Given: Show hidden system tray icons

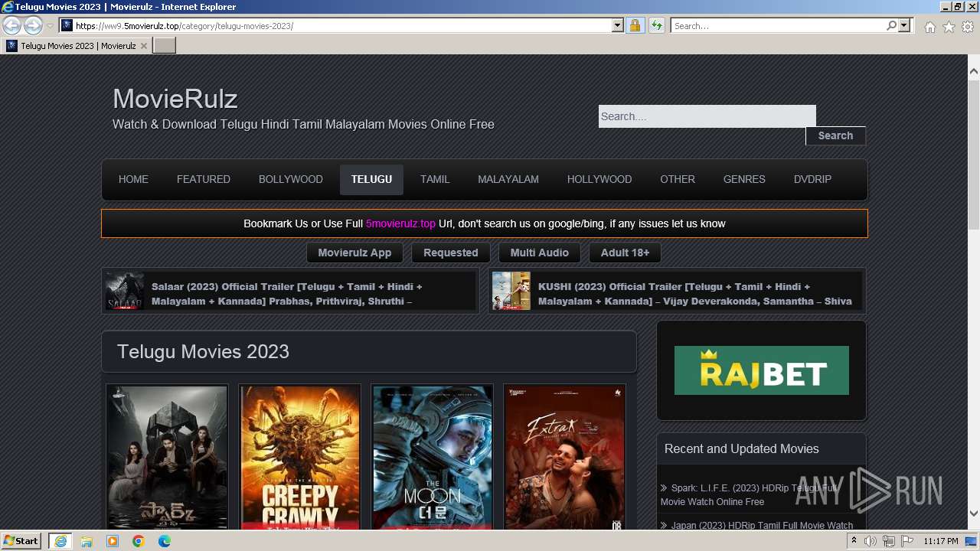Looking at the screenshot, I should click(x=854, y=541).
